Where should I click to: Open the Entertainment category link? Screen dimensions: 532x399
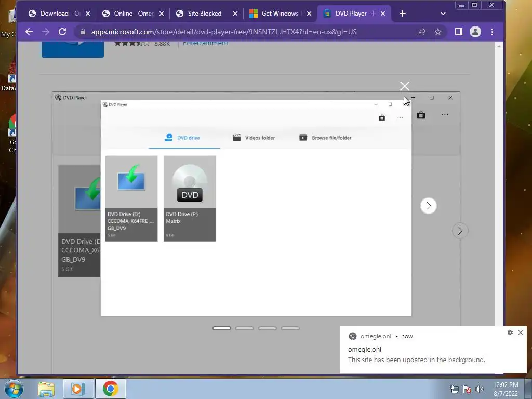coord(206,43)
